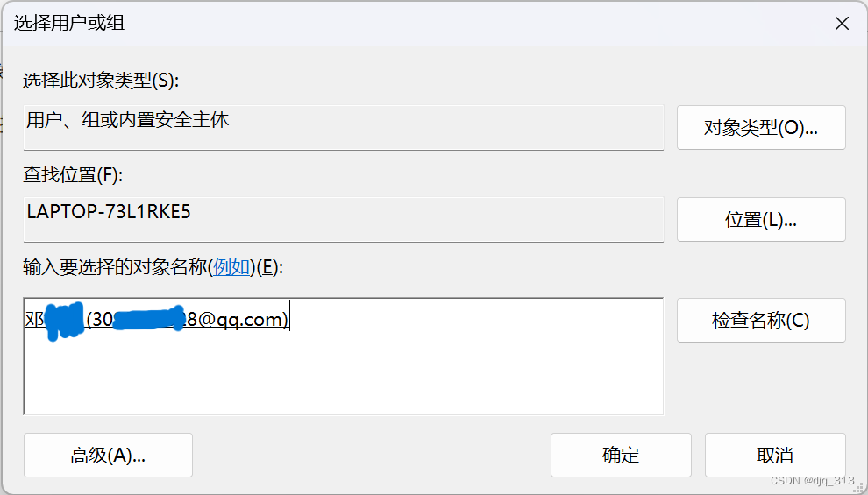The image size is (868, 495).
Task: Click the 选择用户或组 title bar text
Action: 69,23
